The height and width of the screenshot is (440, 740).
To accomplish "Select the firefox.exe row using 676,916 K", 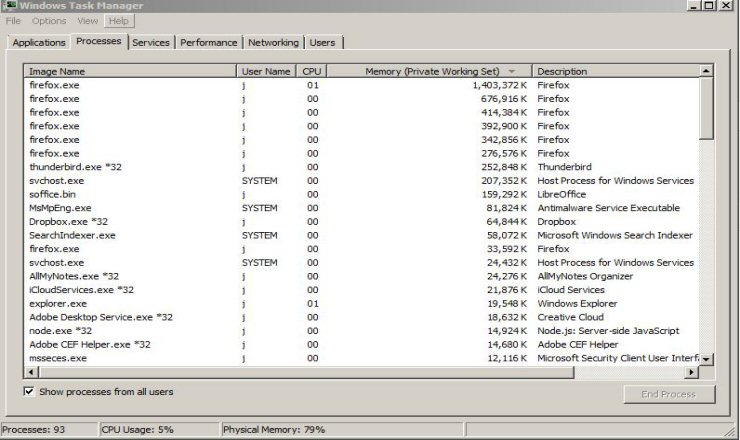I will pyautogui.click(x=362, y=99).
